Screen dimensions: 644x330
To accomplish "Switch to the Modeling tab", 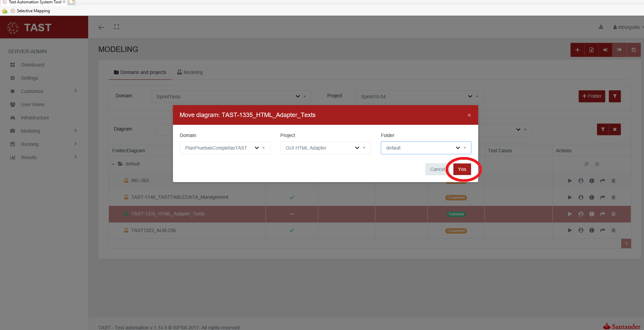I will point(190,72).
